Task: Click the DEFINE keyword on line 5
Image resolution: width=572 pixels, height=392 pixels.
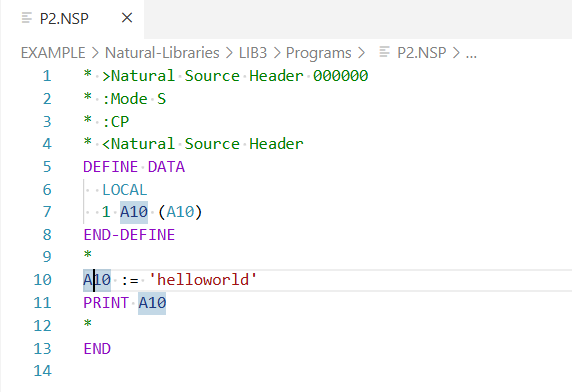Action: coord(111,167)
